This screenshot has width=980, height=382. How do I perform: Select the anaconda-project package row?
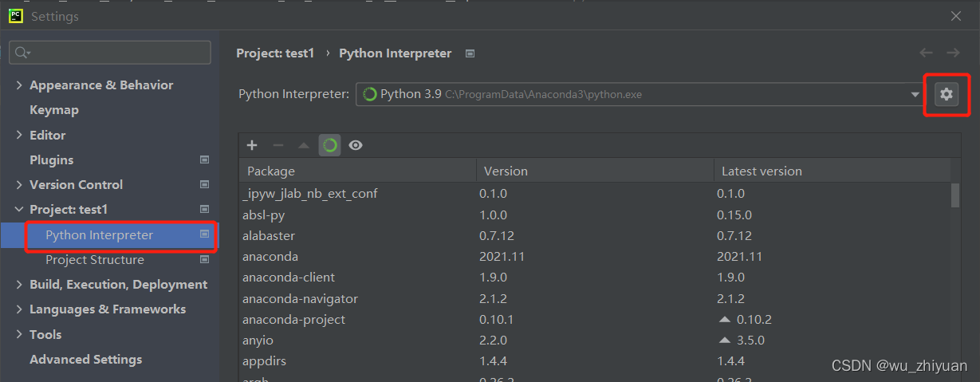pos(595,319)
